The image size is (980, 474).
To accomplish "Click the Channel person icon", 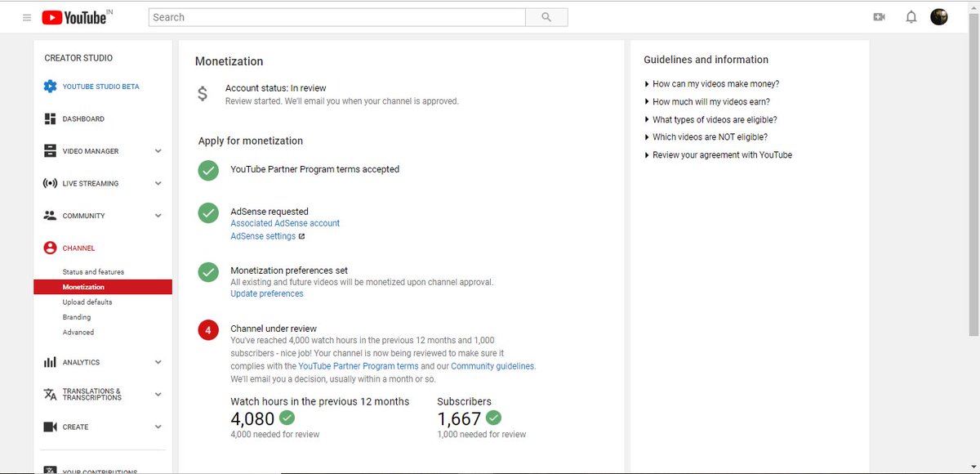I will (x=50, y=248).
